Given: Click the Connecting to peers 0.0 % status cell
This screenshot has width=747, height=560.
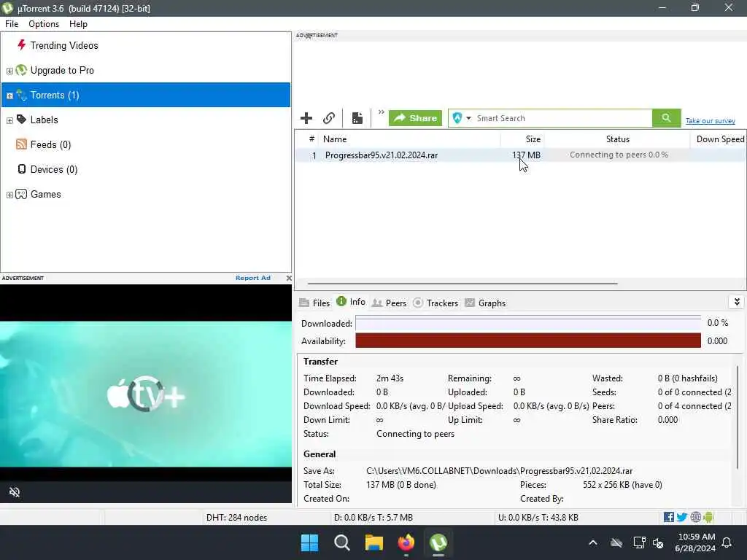Looking at the screenshot, I should (x=619, y=155).
